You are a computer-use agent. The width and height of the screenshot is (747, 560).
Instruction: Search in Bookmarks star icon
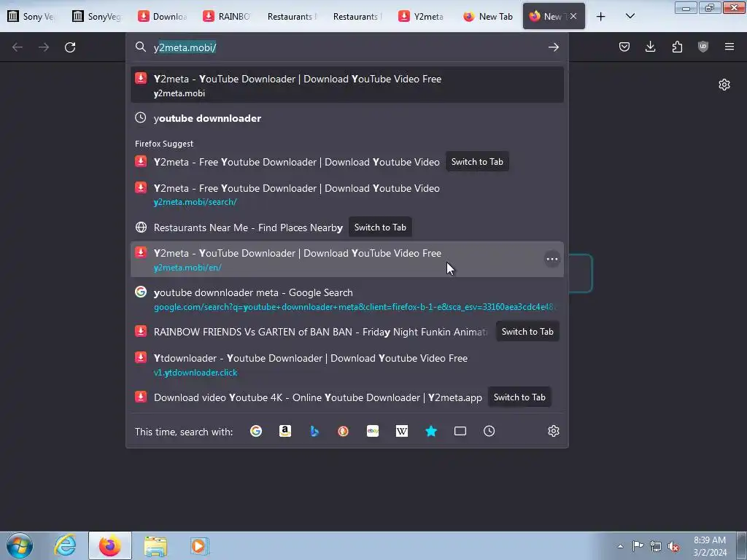[431, 431]
